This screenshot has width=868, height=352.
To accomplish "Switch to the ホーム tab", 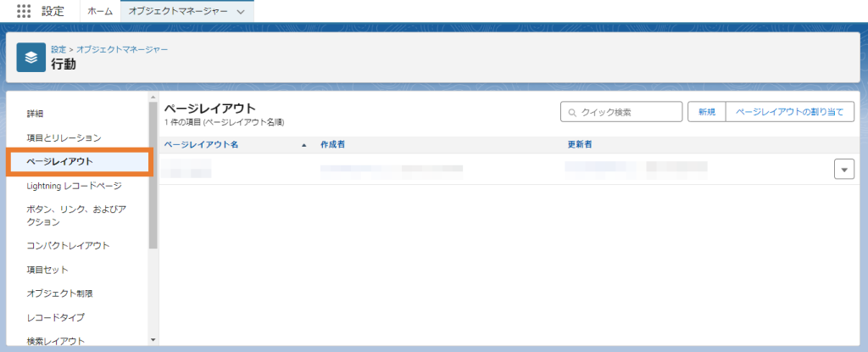I will click(100, 12).
